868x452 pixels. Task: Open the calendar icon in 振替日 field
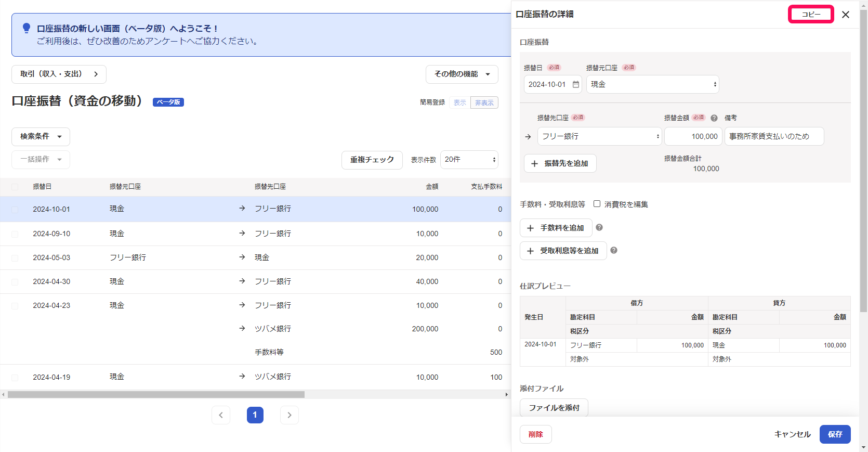(576, 84)
